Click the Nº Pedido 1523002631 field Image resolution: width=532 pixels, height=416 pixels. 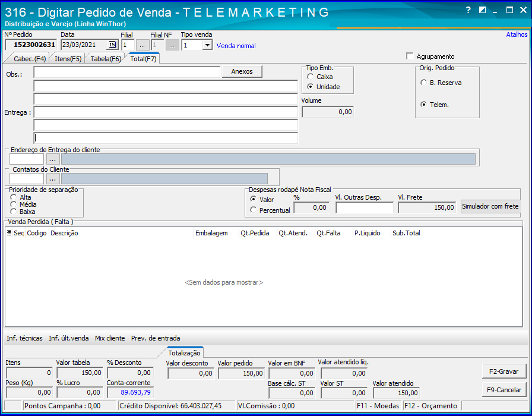click(31, 45)
